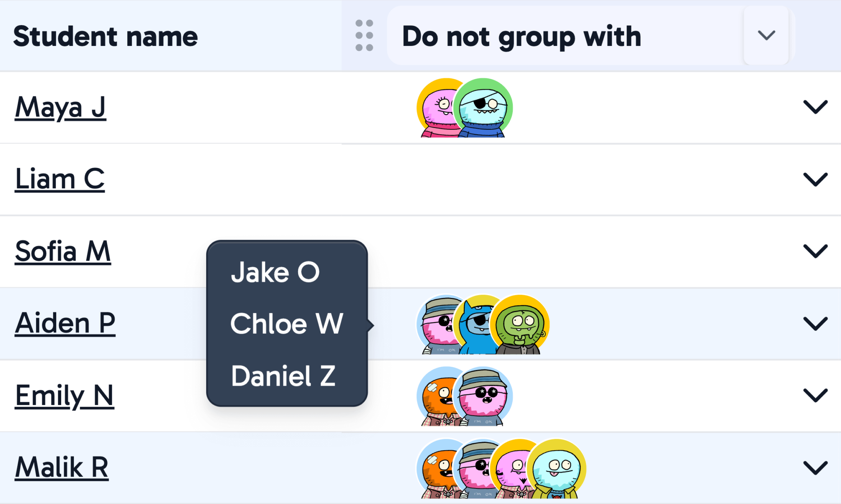
Task: Toggle Daniel Z in the selection popup
Action: click(x=284, y=376)
